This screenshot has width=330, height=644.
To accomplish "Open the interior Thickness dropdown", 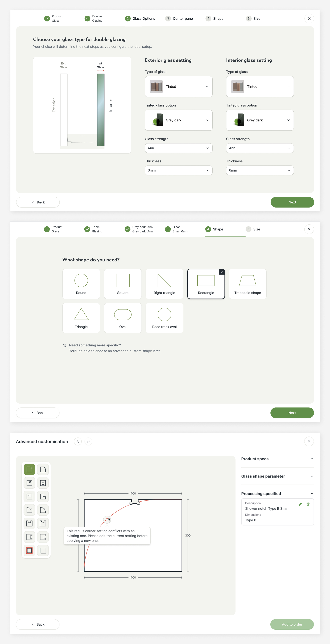I will (x=260, y=170).
